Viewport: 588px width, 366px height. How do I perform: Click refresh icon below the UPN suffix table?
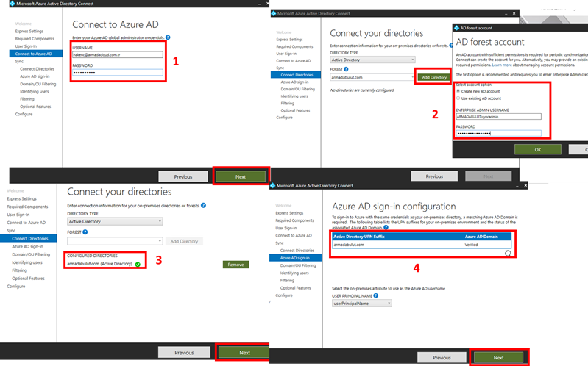pyautogui.click(x=508, y=254)
